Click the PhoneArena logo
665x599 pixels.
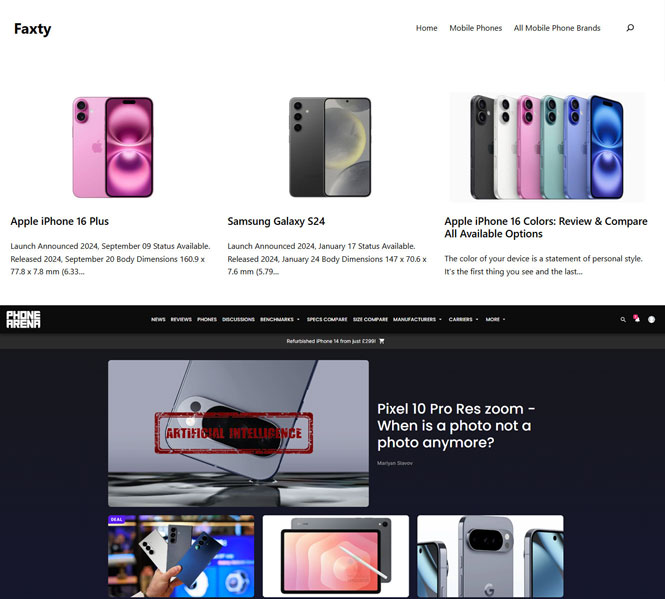23,319
